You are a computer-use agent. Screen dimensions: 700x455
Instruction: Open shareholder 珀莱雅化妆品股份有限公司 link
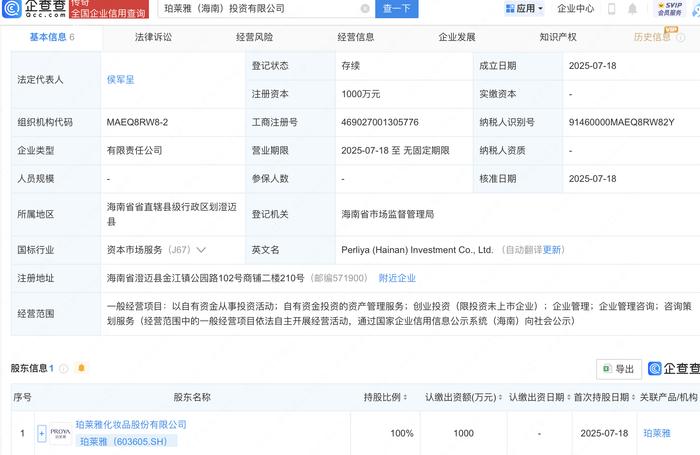coord(131,424)
